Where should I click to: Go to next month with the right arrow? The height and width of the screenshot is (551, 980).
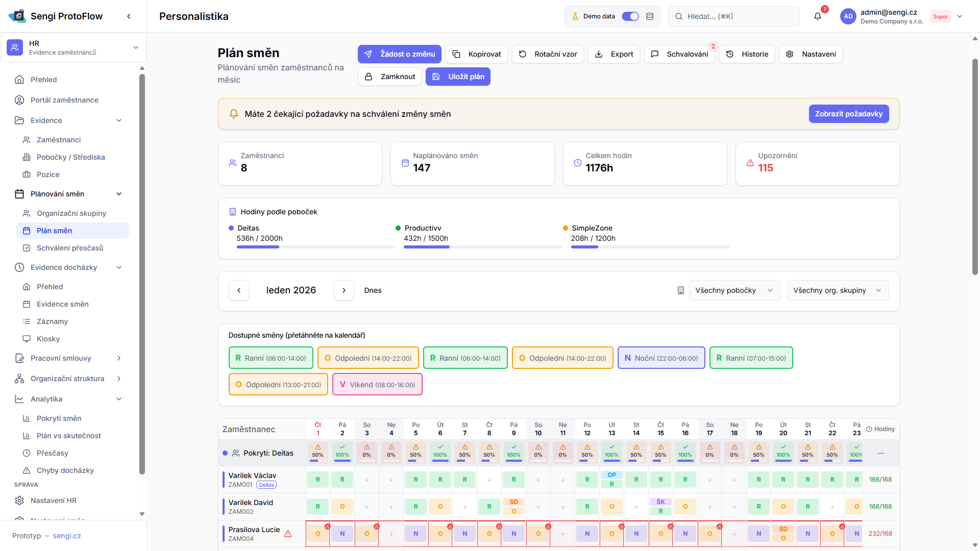(344, 290)
